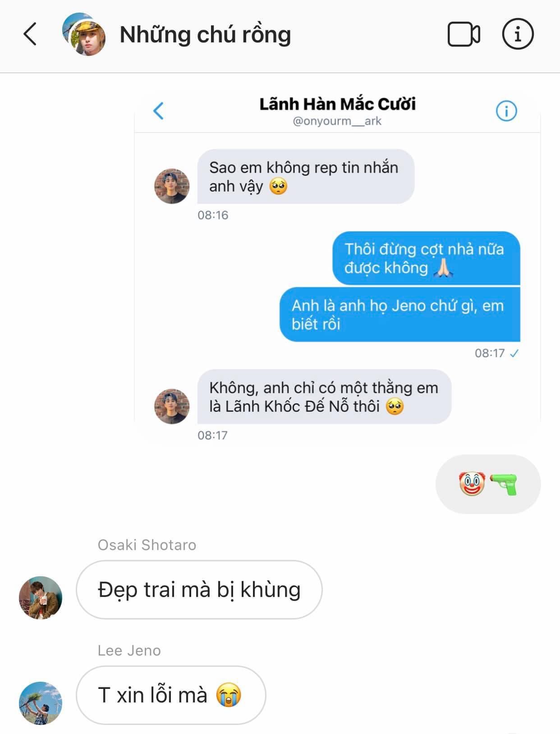Tap the group name Những chú rồng
The height and width of the screenshot is (734, 560).
pos(205,35)
